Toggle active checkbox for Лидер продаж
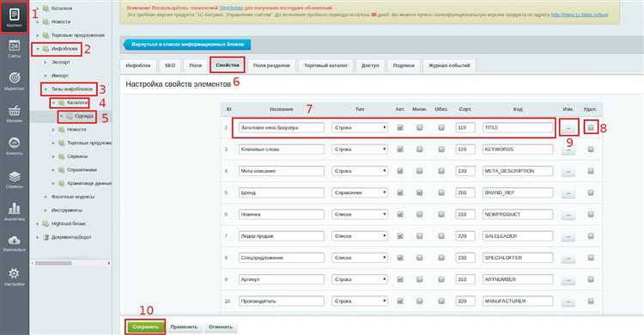Image resolution: width=644 pixels, height=335 pixels. point(400,236)
